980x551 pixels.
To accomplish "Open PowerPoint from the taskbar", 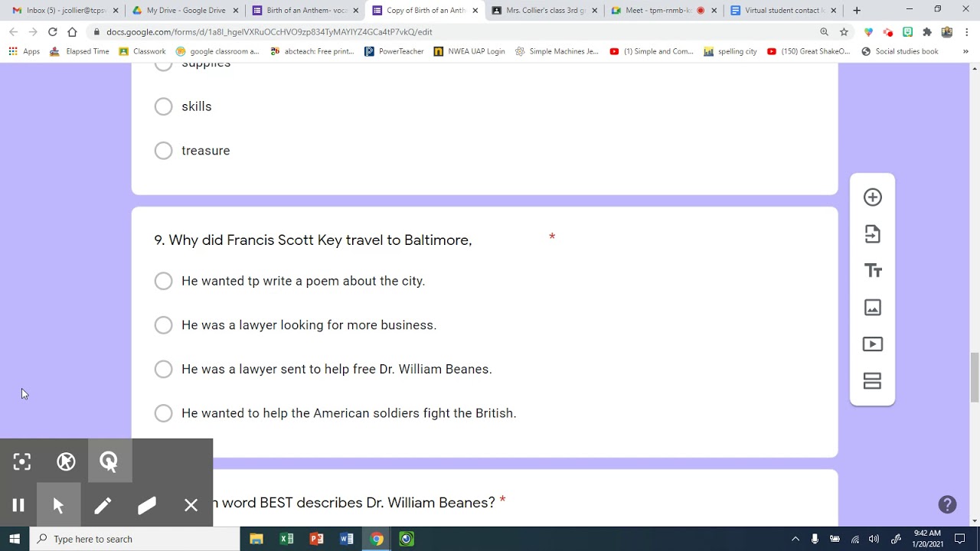I will point(316,539).
